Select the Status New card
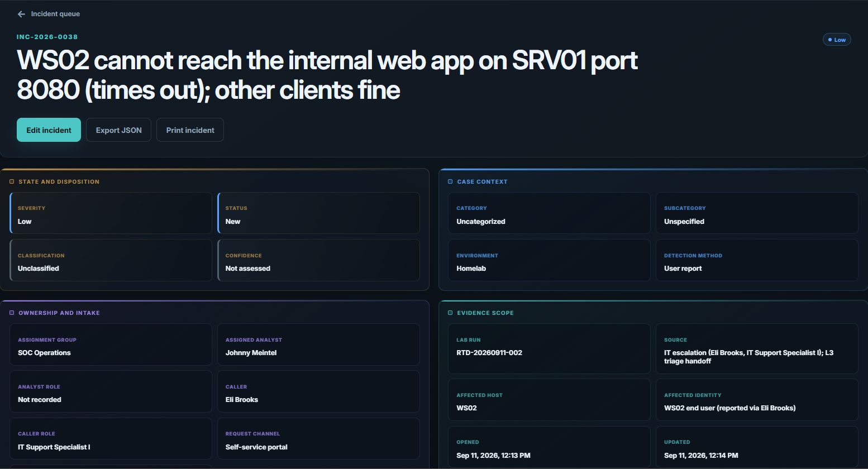This screenshot has width=868, height=469. point(318,213)
